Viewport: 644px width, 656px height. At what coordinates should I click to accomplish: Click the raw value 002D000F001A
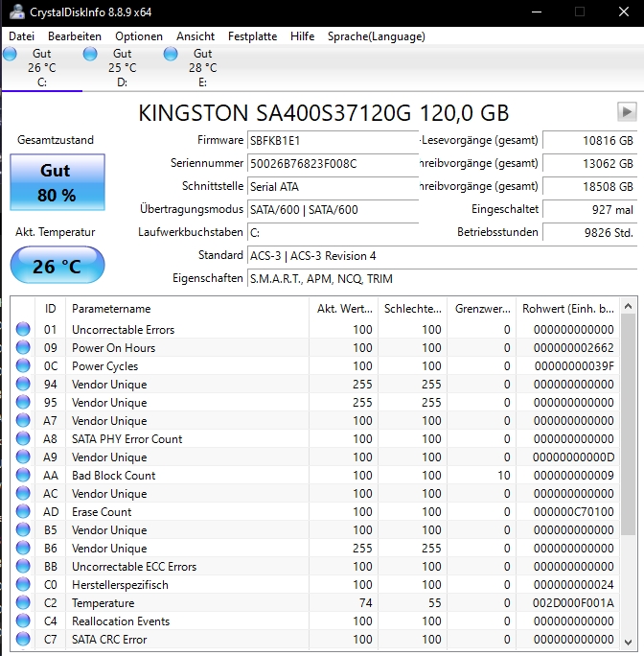click(x=573, y=603)
